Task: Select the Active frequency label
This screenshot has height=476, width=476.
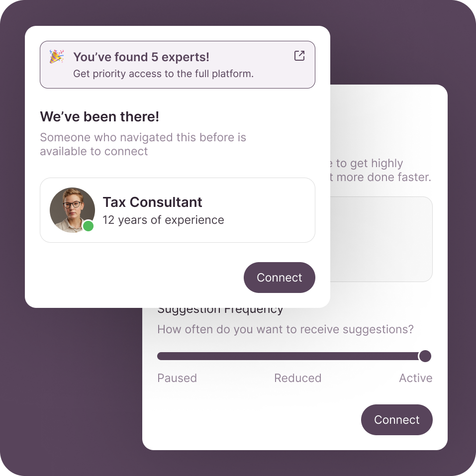Action: pyautogui.click(x=416, y=378)
